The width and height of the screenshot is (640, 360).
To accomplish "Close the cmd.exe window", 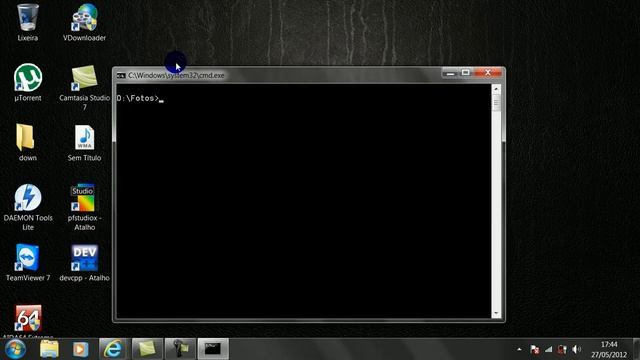I will (x=488, y=73).
